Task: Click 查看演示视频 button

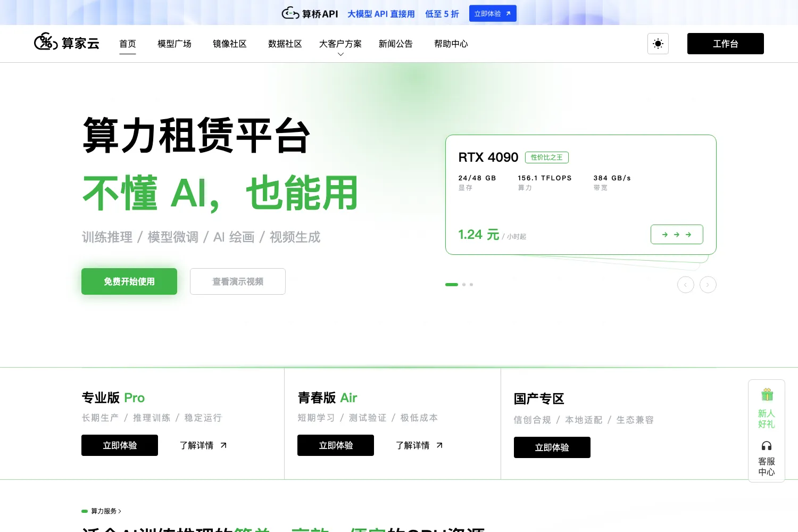Action: click(238, 281)
